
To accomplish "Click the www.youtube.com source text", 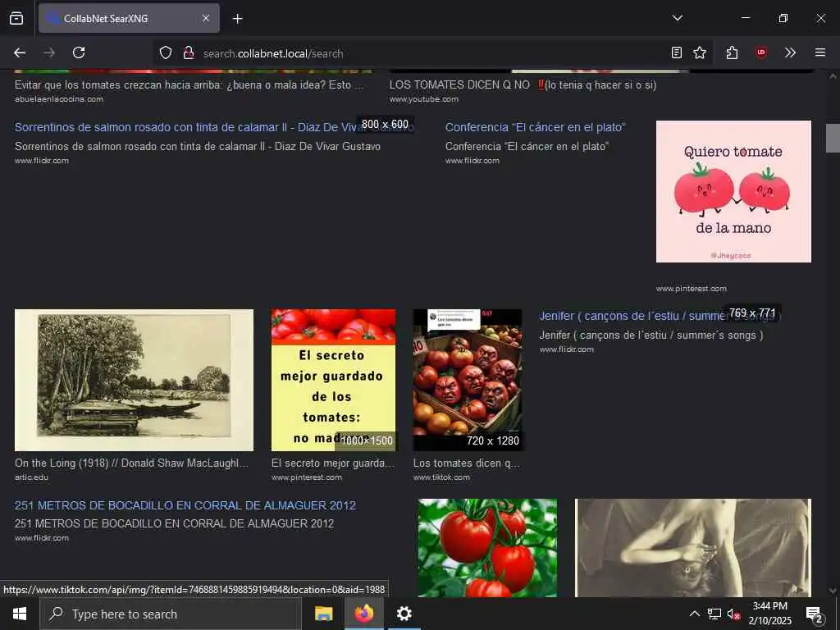I will [424, 99].
